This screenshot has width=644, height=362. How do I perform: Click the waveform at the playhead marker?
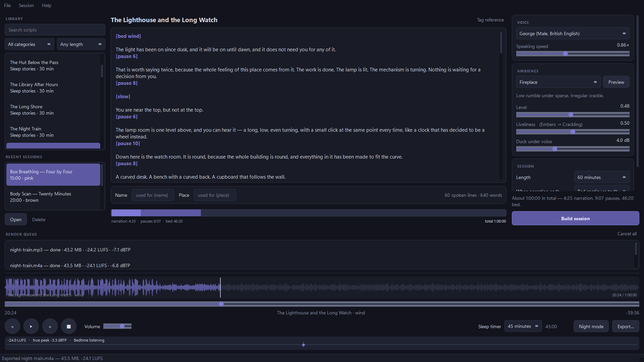tap(220, 288)
